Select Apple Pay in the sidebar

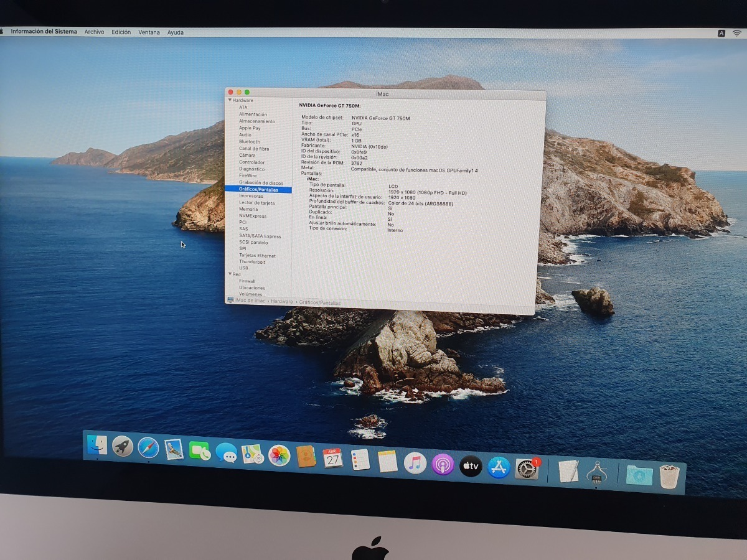click(250, 128)
